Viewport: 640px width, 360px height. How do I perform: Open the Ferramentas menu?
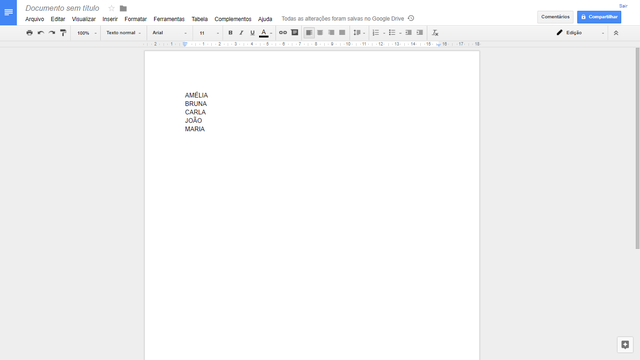[x=169, y=19]
